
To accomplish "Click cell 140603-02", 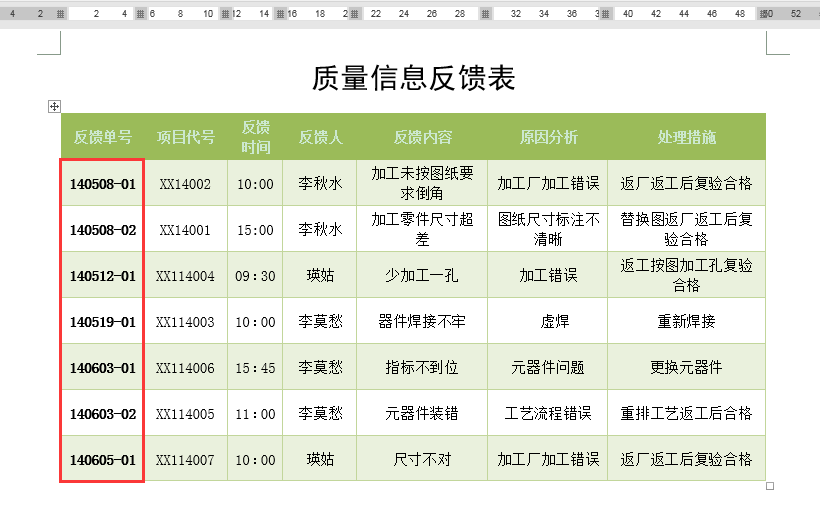I will [x=102, y=414].
